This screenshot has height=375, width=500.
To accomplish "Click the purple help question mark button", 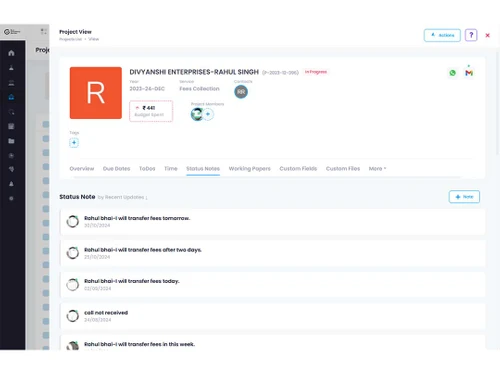I will tap(471, 35).
